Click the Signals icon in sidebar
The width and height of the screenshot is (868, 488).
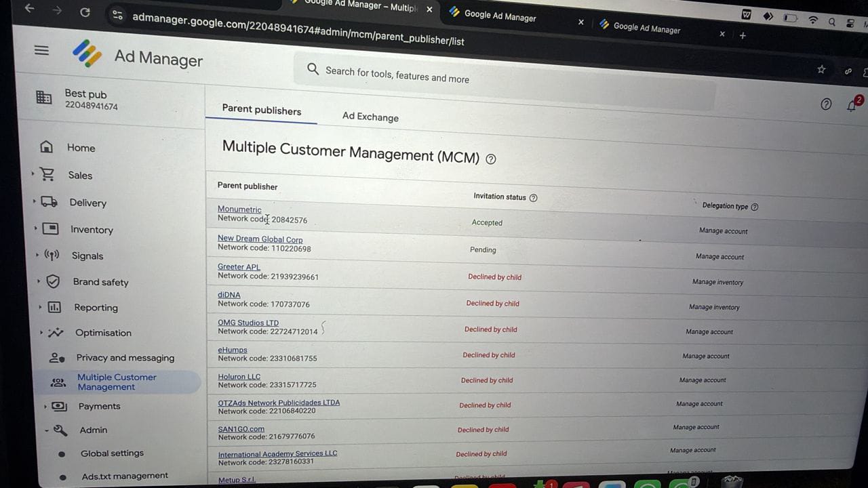(52, 255)
